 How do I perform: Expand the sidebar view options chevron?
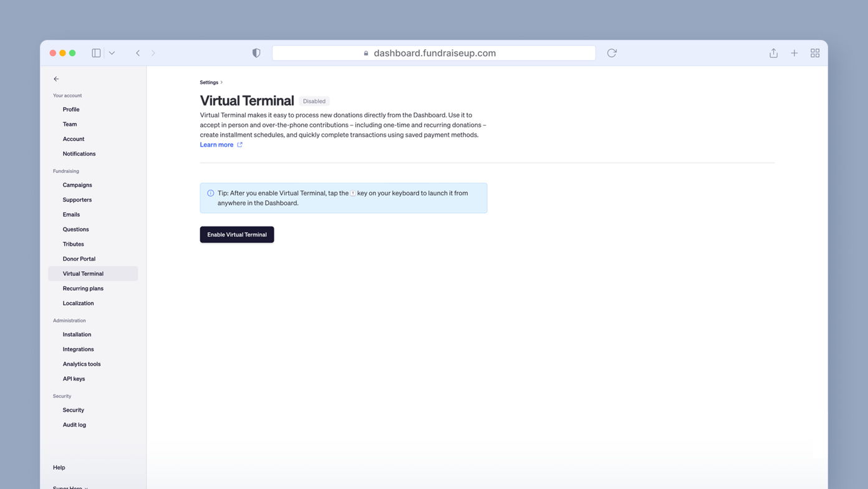pyautogui.click(x=112, y=53)
